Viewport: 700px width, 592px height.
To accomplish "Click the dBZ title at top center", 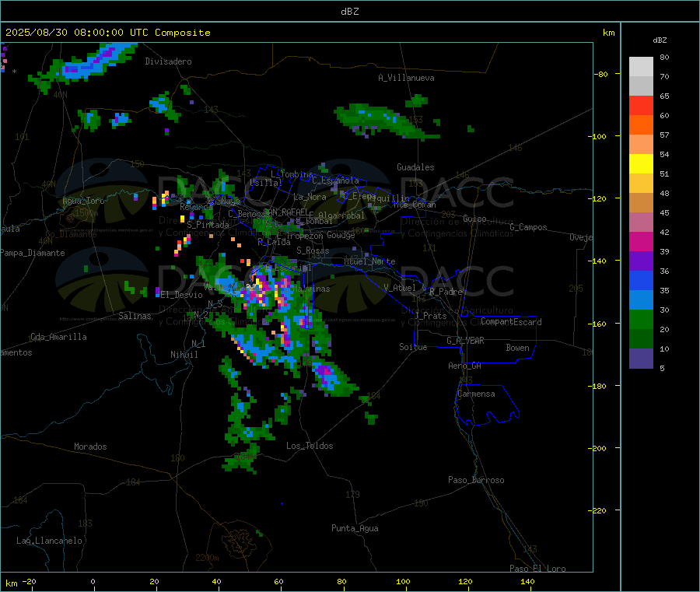I will coord(349,12).
